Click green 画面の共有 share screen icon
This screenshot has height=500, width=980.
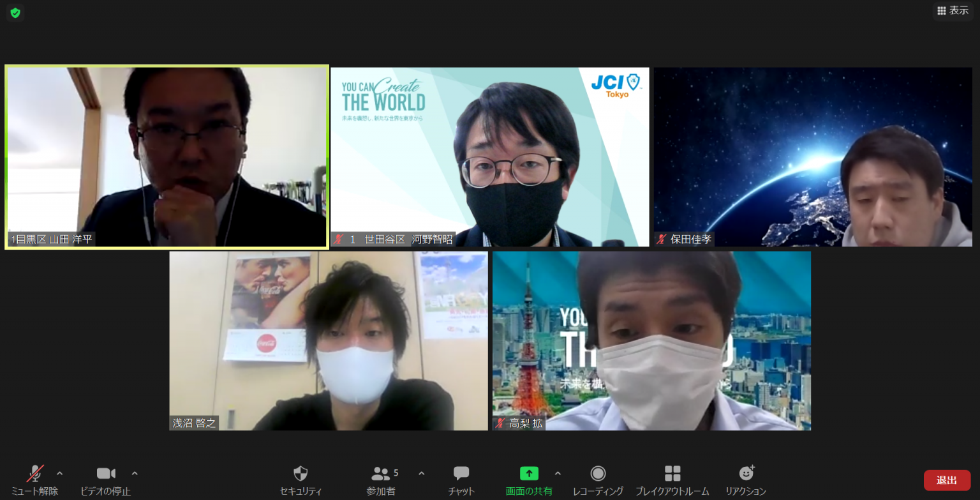click(529, 474)
